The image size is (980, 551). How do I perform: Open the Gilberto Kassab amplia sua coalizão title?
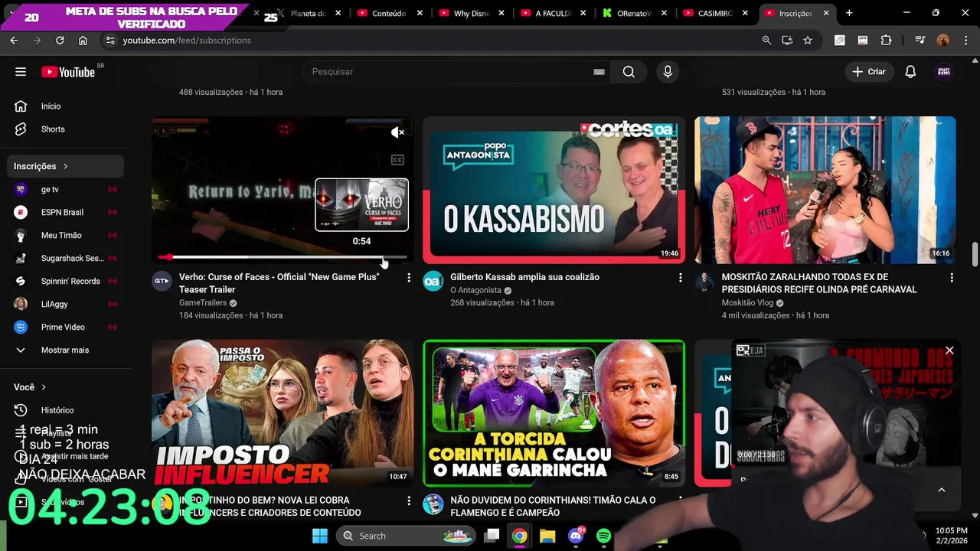coord(524,277)
